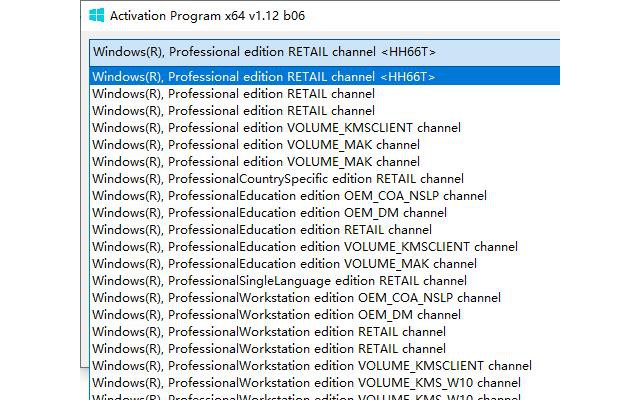Select ProfessionalEducation edition VOLUME_KMSCLIENT channel

tap(324, 247)
